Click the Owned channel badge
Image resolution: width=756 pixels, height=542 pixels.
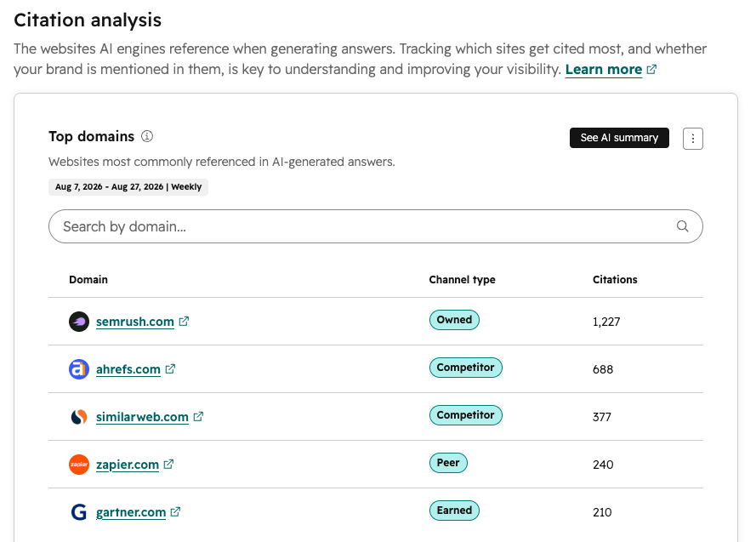pyautogui.click(x=454, y=320)
